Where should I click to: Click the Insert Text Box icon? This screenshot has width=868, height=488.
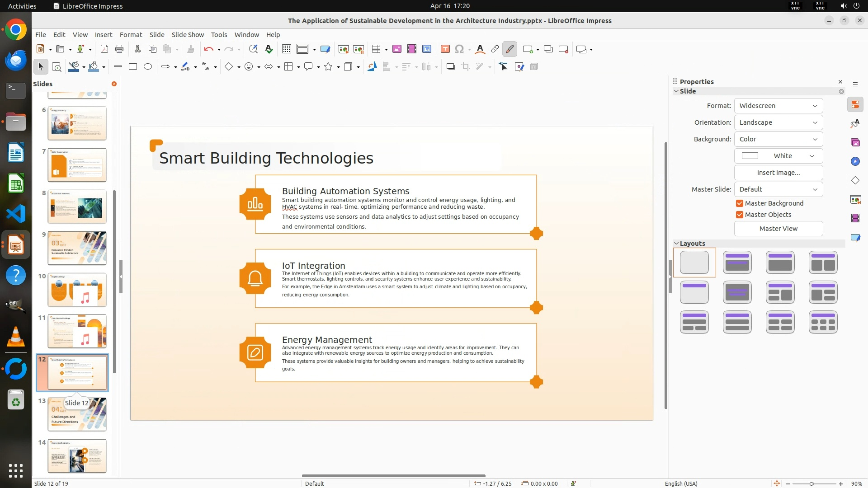point(445,49)
